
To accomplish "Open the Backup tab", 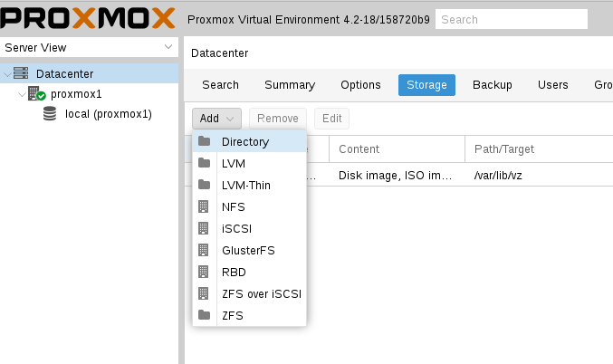I will [x=492, y=85].
